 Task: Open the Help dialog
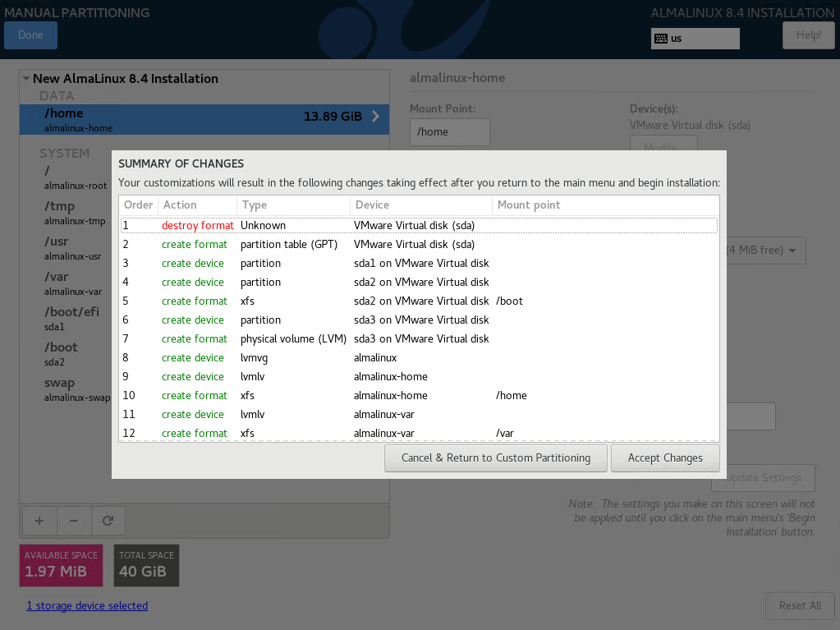tap(808, 35)
